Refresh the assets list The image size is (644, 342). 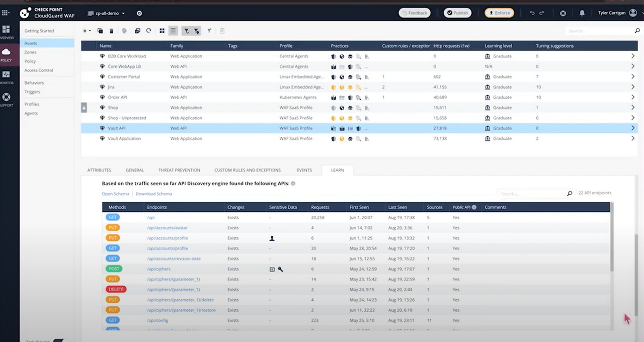(148, 31)
